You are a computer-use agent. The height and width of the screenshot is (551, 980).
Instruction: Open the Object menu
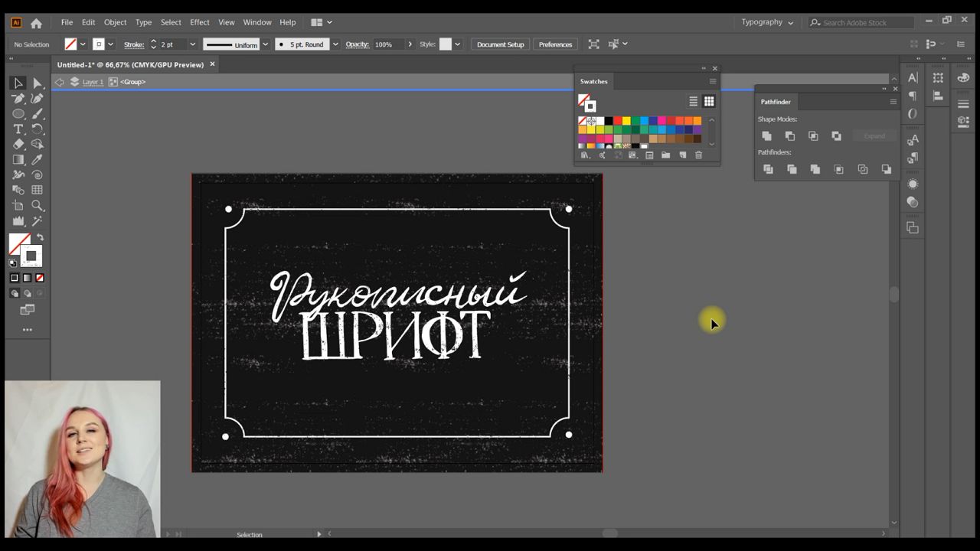(115, 22)
